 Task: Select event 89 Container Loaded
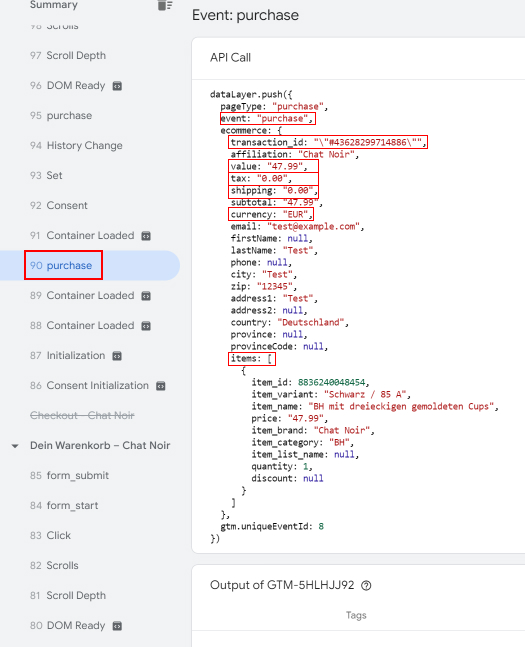pyautogui.click(x=82, y=295)
